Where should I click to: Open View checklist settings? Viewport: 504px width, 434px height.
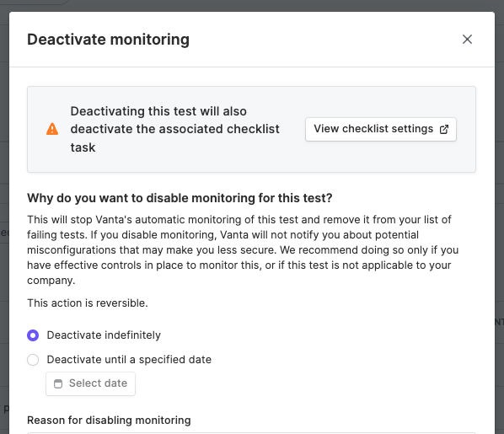click(x=381, y=129)
